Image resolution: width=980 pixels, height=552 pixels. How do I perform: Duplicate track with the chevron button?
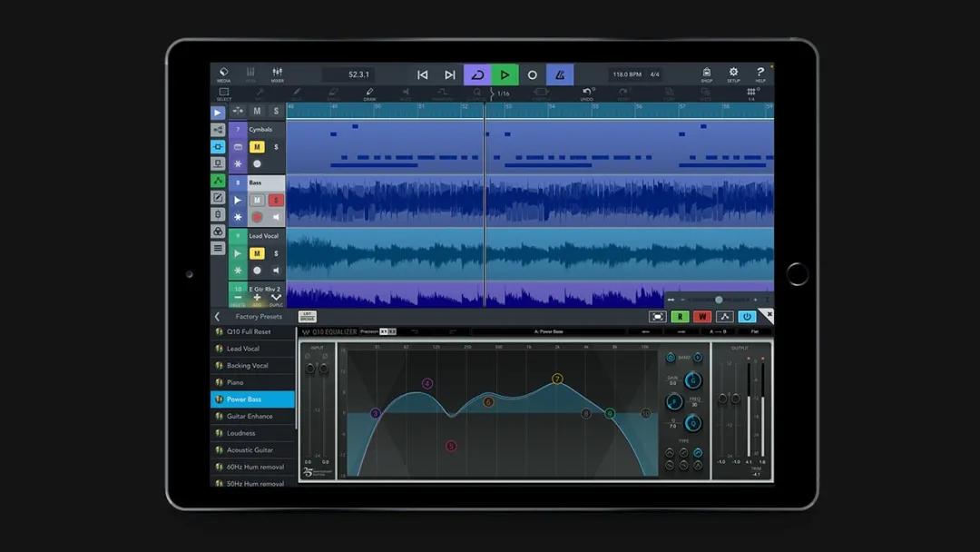(276, 299)
